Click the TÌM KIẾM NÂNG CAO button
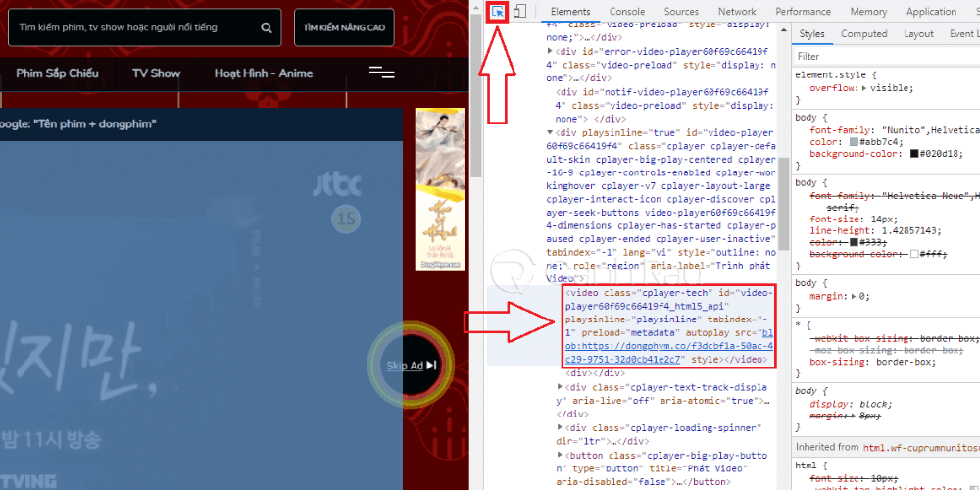The height and width of the screenshot is (490, 980). click(344, 27)
